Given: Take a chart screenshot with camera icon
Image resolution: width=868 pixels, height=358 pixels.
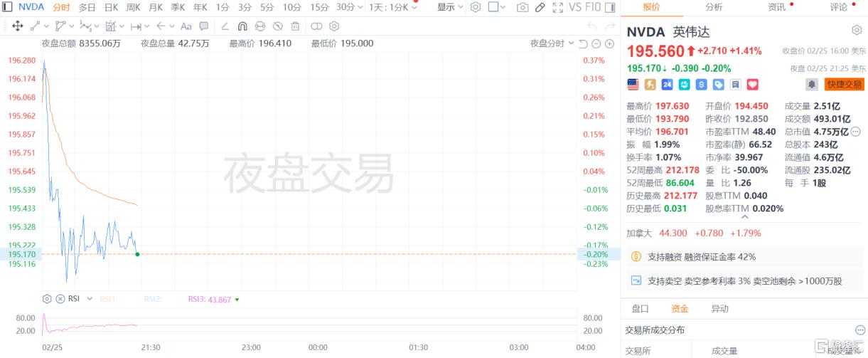Looking at the screenshot, I should pyautogui.click(x=523, y=7).
